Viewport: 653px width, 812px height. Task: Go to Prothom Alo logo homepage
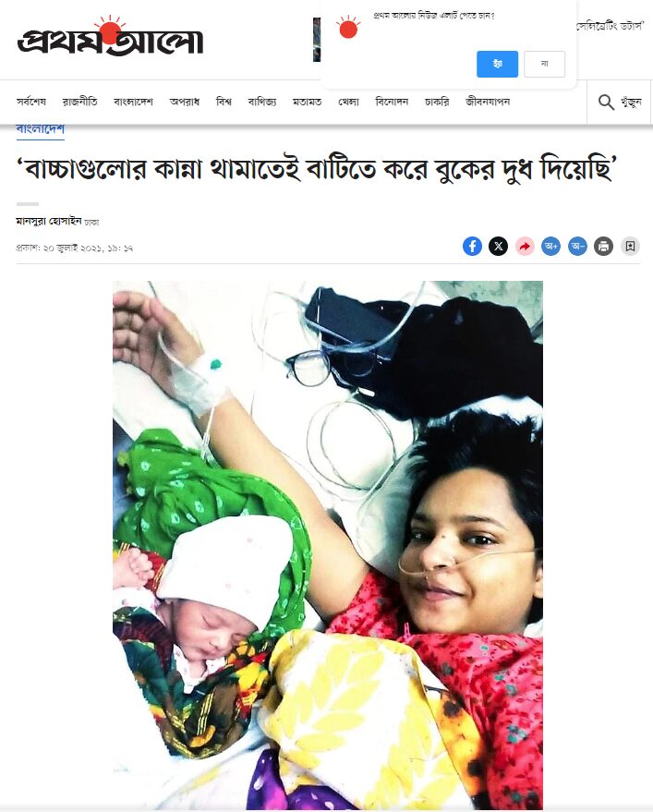point(110,36)
